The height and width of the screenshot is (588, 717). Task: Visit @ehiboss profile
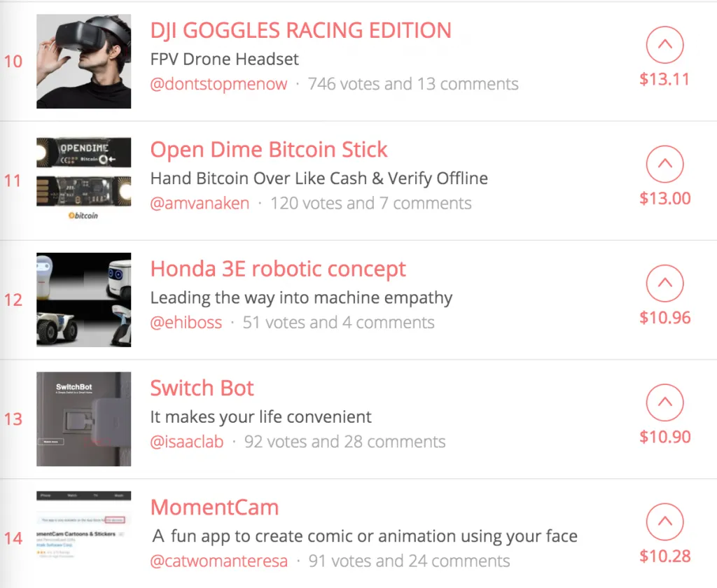click(x=186, y=323)
